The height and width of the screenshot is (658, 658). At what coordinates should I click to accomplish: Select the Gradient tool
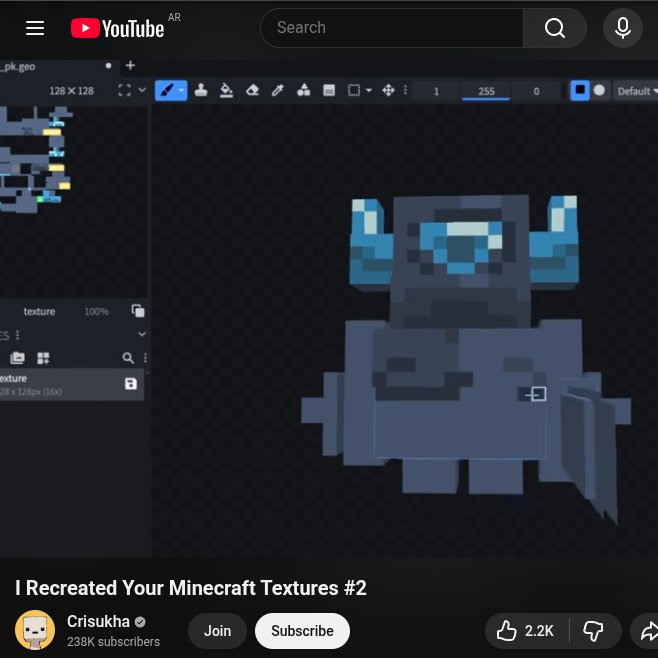[x=329, y=90]
